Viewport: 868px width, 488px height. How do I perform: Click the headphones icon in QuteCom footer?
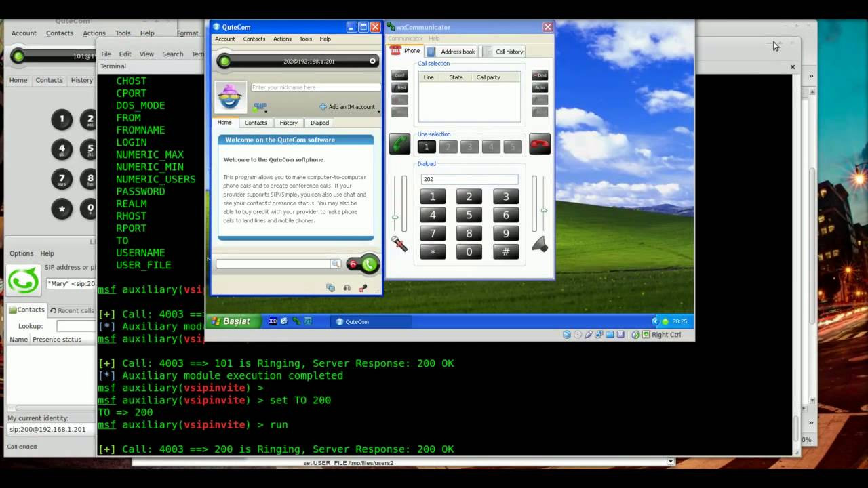(347, 288)
